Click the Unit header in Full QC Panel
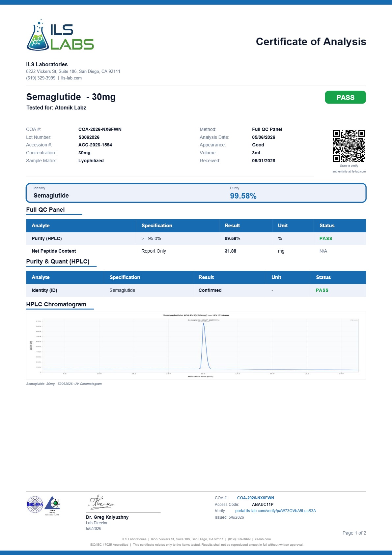This screenshot has width=392, height=555. [x=283, y=226]
